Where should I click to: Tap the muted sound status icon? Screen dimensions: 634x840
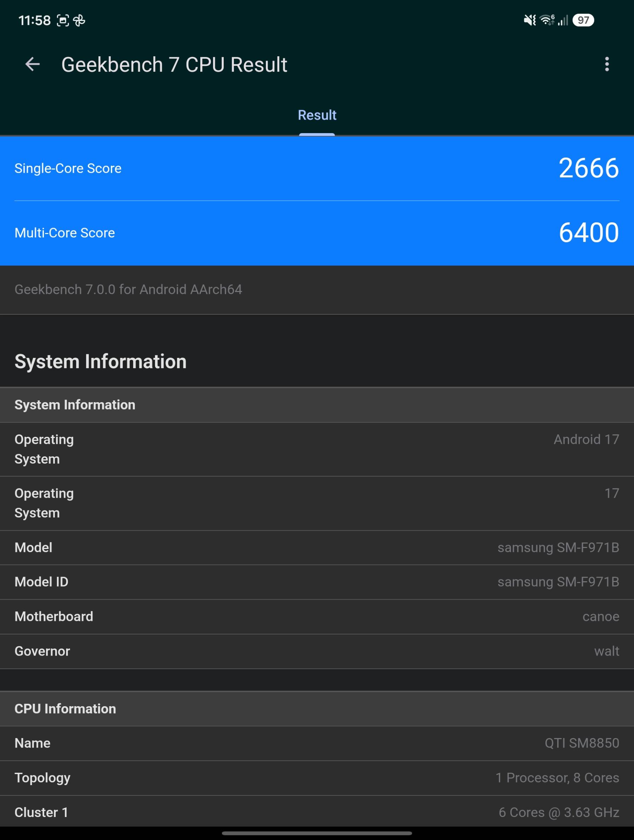(530, 20)
